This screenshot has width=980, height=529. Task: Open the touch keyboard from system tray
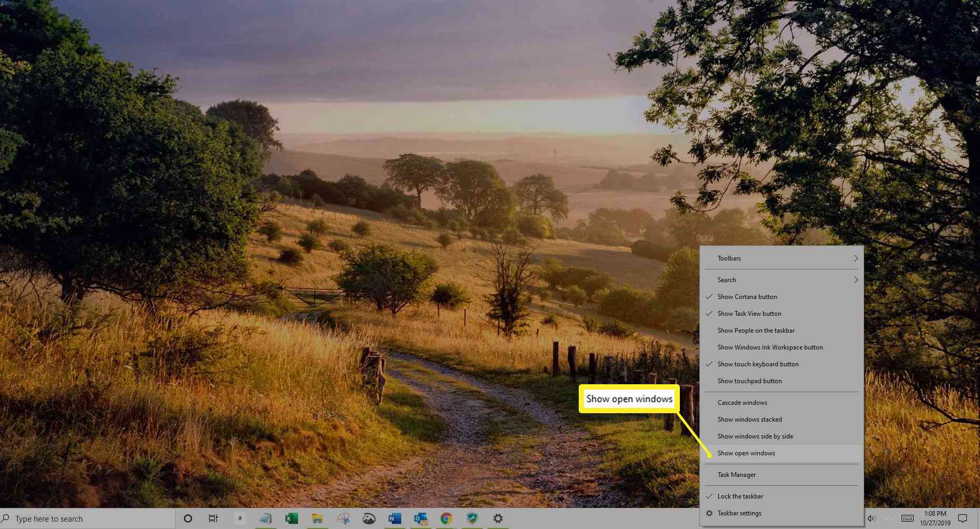click(907, 518)
